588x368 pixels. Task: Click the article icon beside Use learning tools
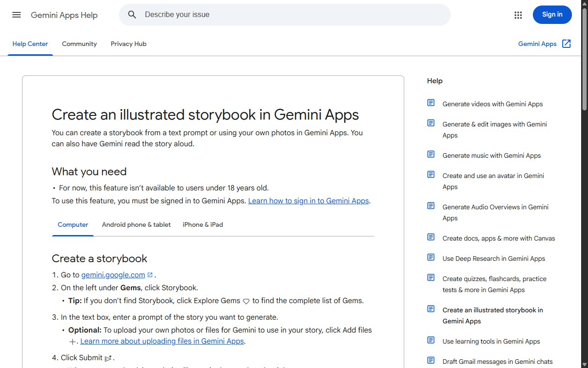click(x=431, y=340)
